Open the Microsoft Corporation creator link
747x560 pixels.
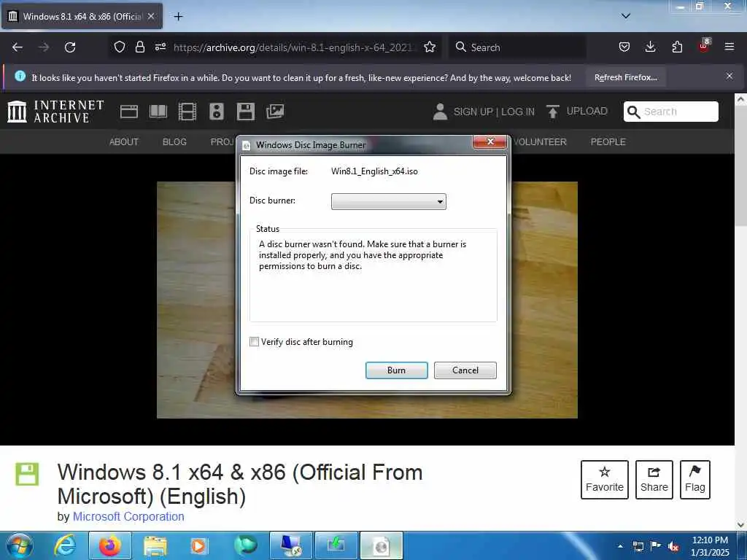click(x=128, y=517)
